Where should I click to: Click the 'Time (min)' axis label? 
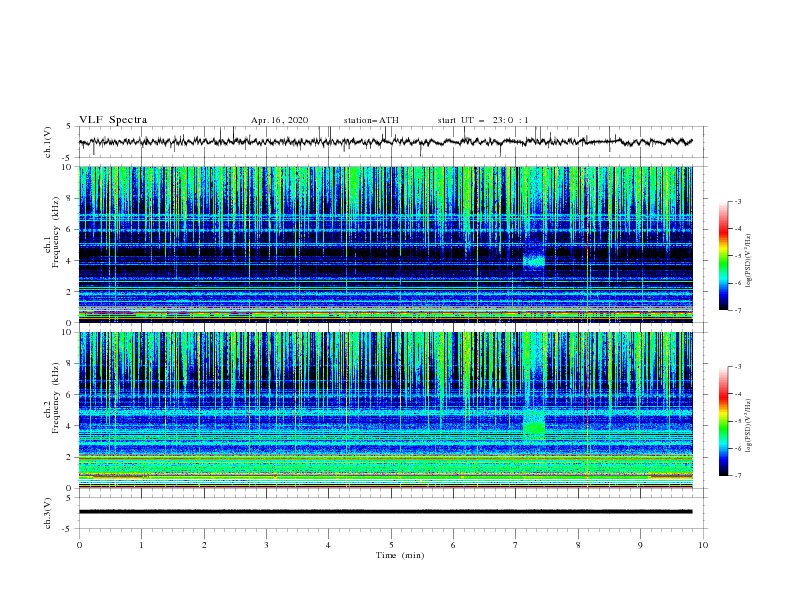(x=400, y=555)
